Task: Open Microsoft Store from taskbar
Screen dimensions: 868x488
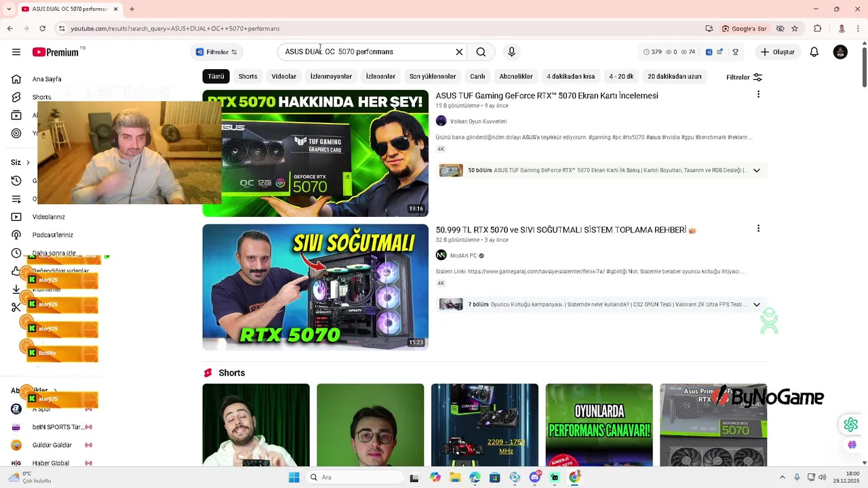Action: pos(495,477)
